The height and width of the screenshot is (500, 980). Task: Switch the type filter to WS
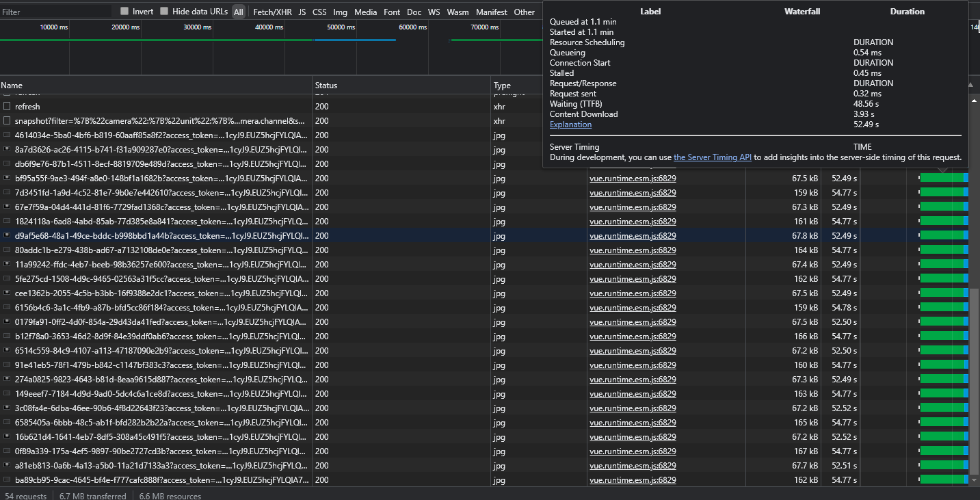coord(434,12)
